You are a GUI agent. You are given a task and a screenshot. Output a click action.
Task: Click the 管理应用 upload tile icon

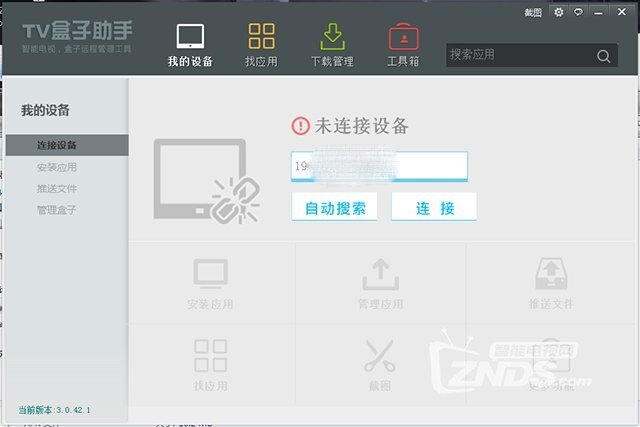[x=380, y=274]
